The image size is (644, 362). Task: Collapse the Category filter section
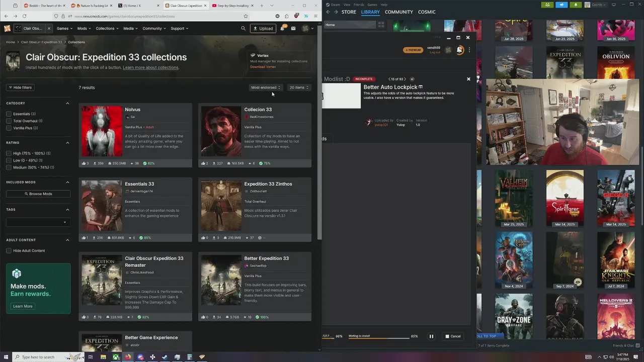pos(67,103)
